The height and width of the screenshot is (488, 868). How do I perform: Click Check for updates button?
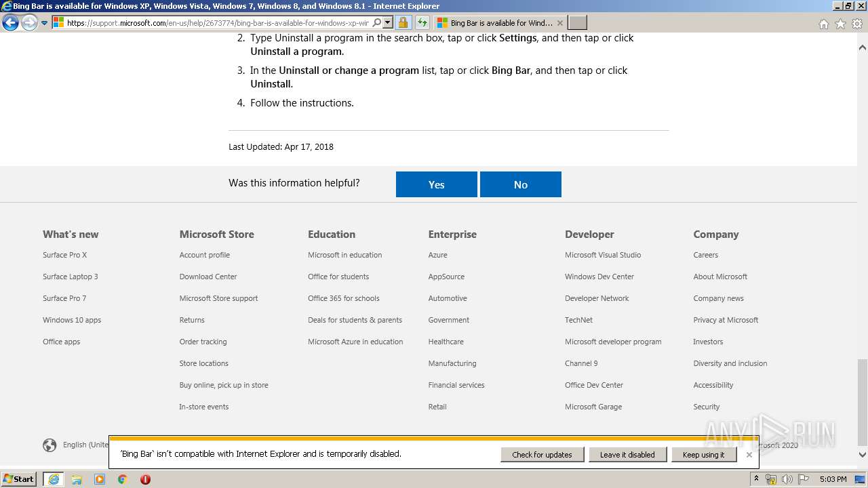[x=542, y=455]
